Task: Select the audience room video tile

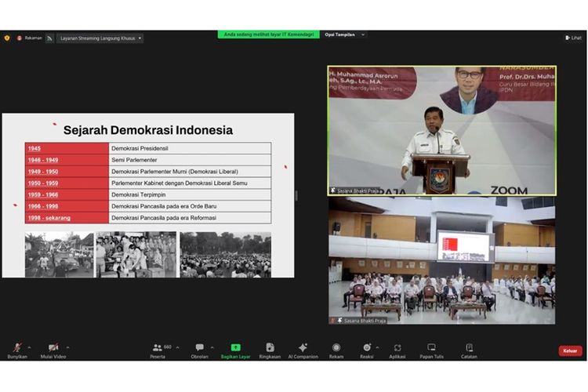Action: coord(442,260)
